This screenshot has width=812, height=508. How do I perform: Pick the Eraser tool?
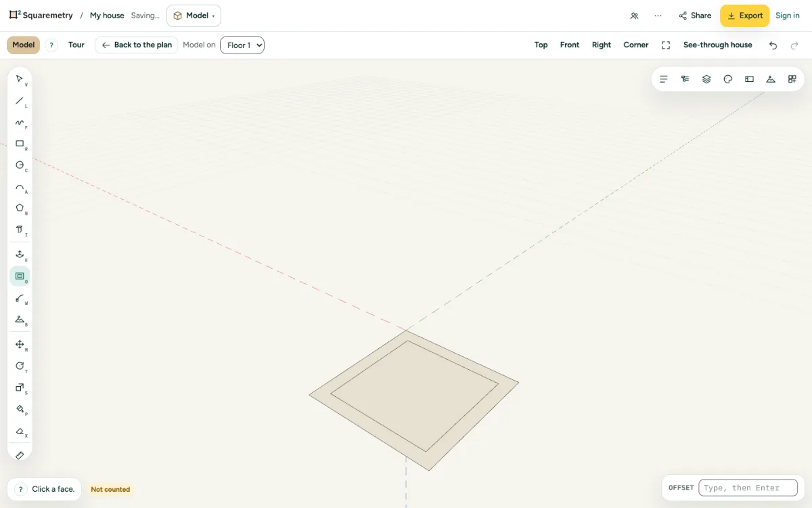[x=20, y=431]
